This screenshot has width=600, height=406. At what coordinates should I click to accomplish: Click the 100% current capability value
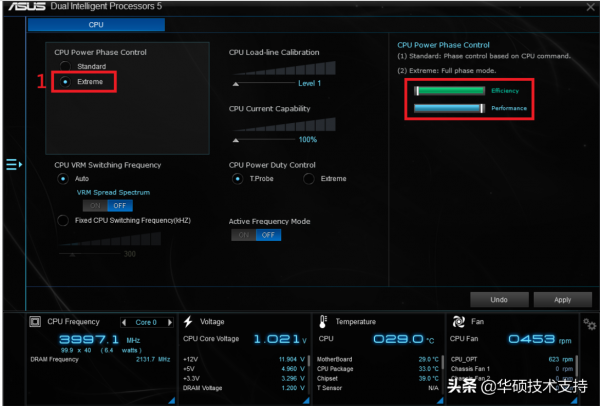(x=308, y=140)
